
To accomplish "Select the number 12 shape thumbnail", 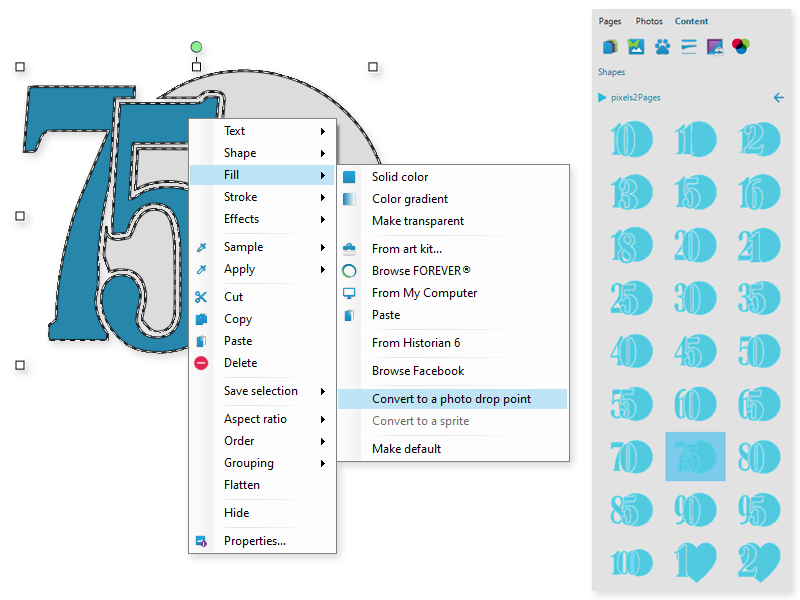I will point(759,139).
